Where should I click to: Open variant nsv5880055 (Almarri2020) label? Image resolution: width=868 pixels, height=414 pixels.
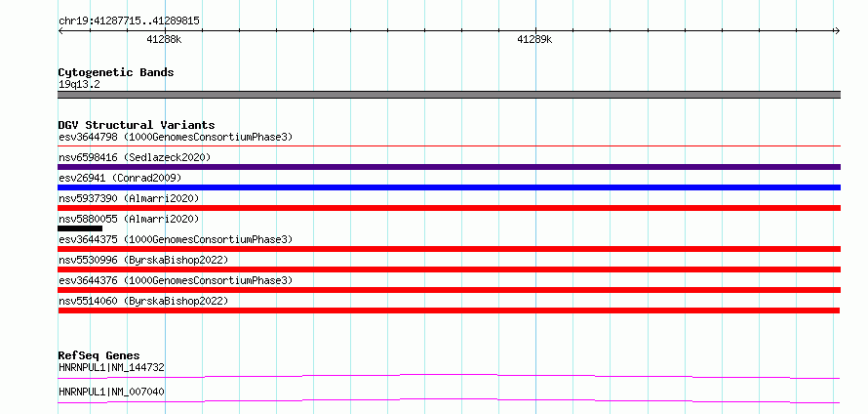(x=129, y=219)
